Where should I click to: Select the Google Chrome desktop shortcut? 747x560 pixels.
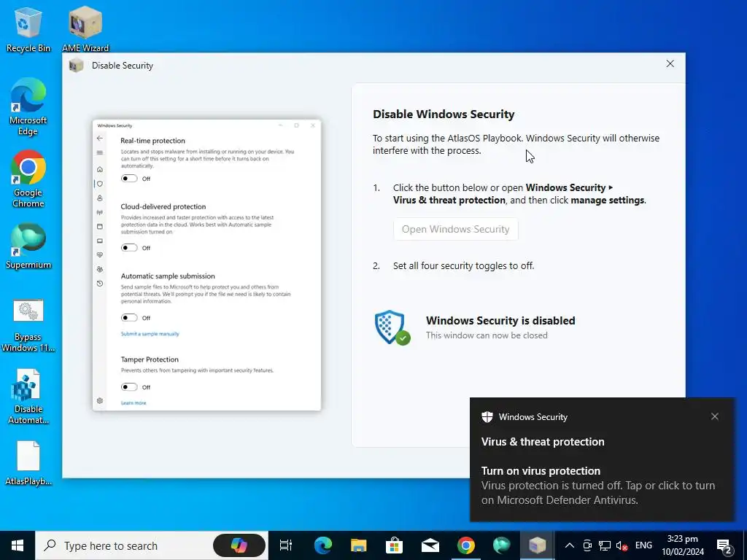28,179
